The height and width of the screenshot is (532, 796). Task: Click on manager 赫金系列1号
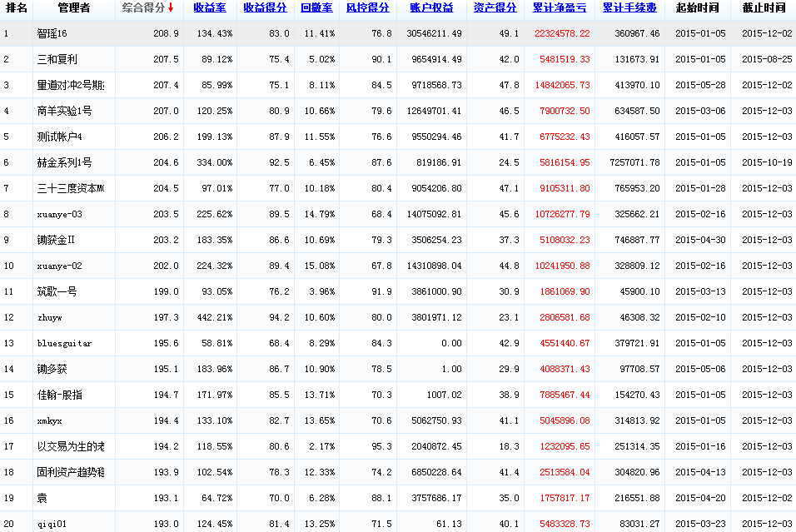click(64, 162)
